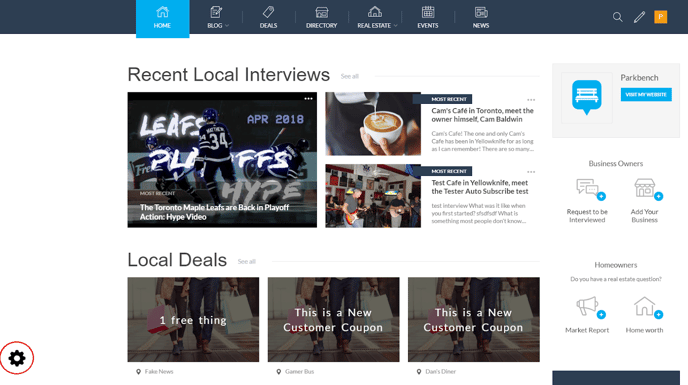Click See all beside Recent Local Interviews
The image size is (688, 385).
[350, 76]
